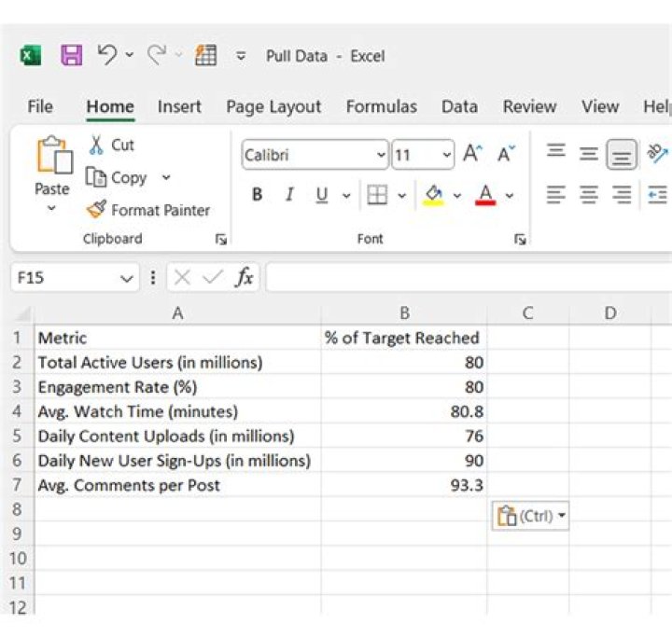The width and height of the screenshot is (672, 638).
Task: Open Clipboard pane dialog launcher
Action: point(221,239)
